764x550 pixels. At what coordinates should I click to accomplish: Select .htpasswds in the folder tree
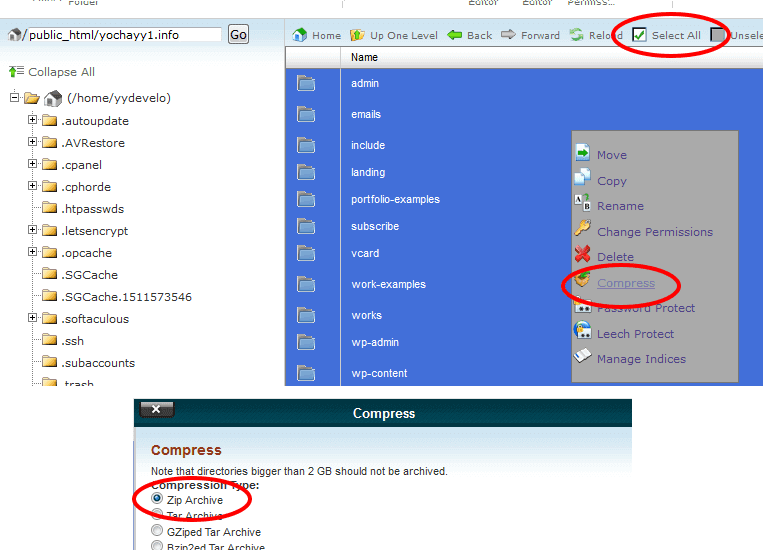(x=93, y=209)
